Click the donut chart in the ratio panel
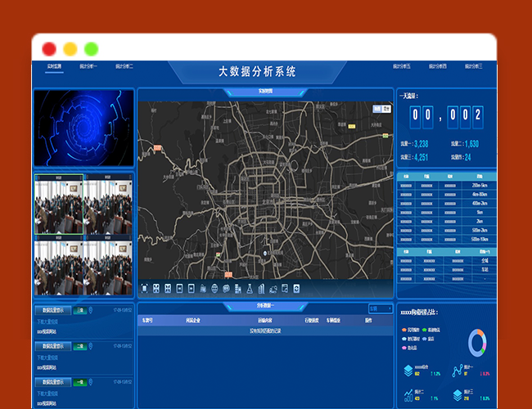 (x=478, y=343)
